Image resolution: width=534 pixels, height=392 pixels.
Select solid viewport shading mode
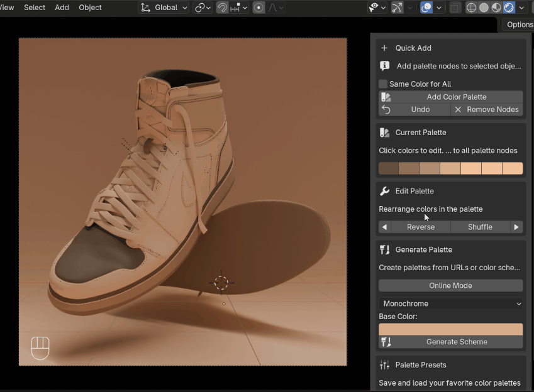[x=483, y=8]
